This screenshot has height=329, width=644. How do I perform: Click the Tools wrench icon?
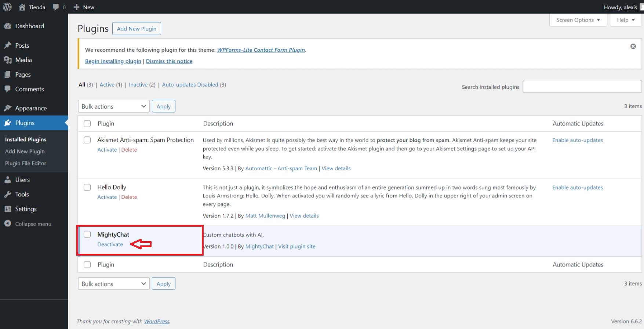[8, 194]
